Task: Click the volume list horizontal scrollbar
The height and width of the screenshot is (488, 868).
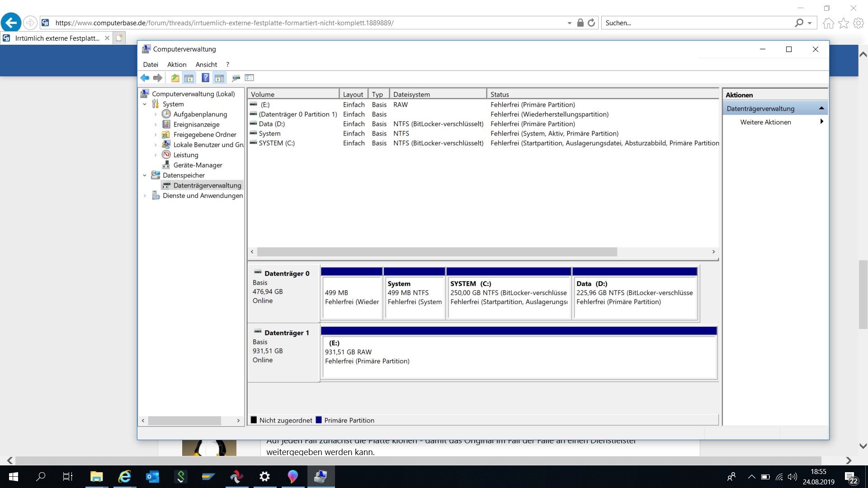Action: click(x=437, y=252)
